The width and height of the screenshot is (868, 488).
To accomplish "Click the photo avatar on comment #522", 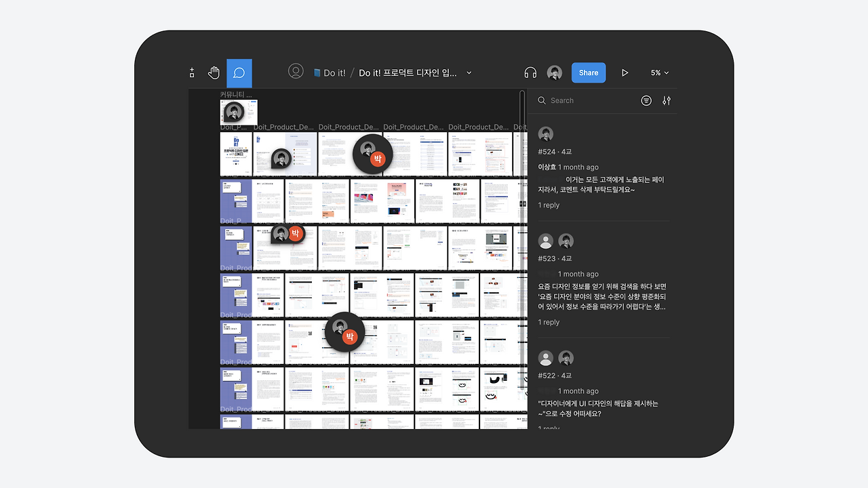I will [566, 358].
